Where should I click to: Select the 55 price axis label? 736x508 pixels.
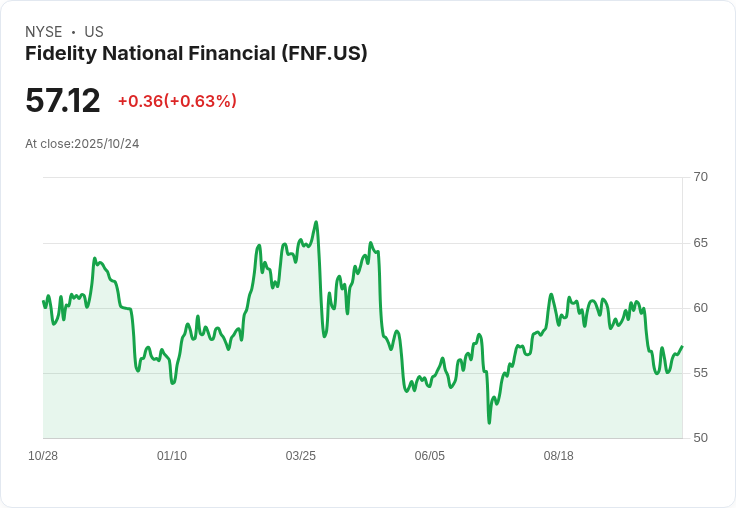pos(700,373)
